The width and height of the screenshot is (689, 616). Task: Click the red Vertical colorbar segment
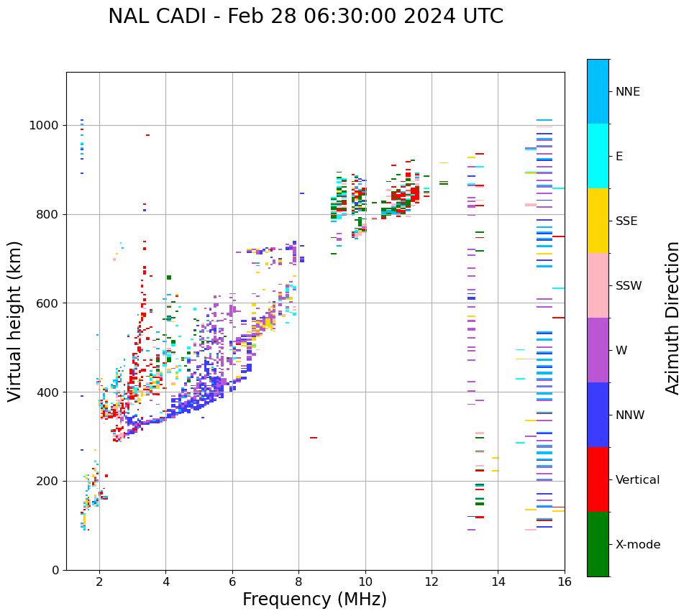598,479
